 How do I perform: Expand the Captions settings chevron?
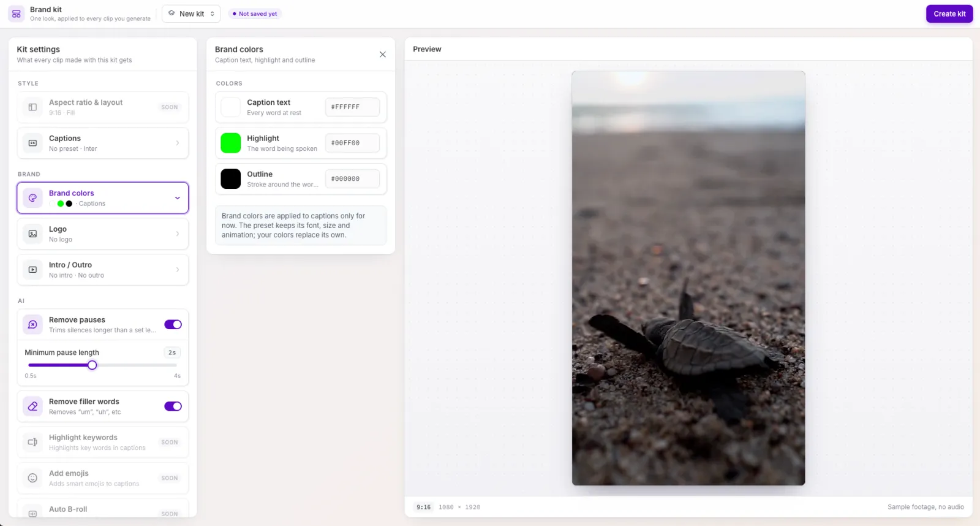(178, 143)
